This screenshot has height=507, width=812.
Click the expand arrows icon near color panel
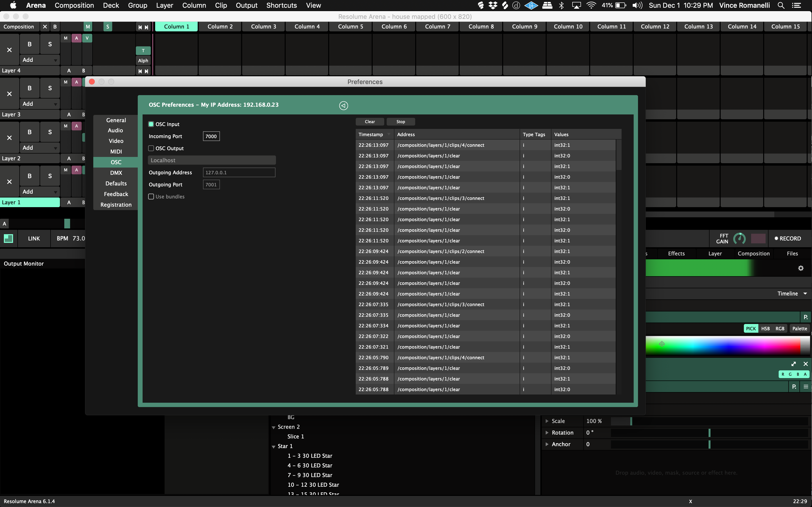pos(794,364)
